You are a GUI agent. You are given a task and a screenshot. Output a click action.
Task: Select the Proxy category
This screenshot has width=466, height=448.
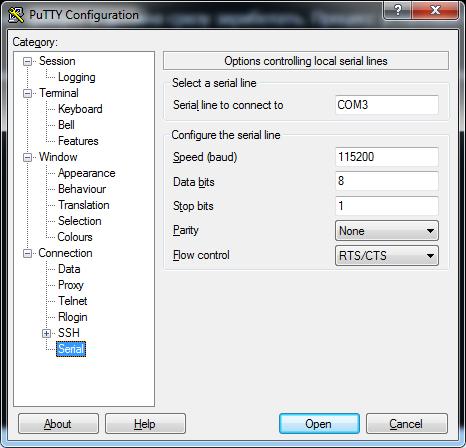(71, 285)
